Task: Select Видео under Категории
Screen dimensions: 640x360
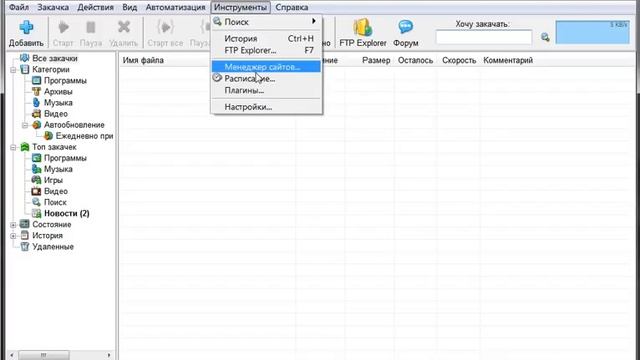Action: tap(56, 113)
